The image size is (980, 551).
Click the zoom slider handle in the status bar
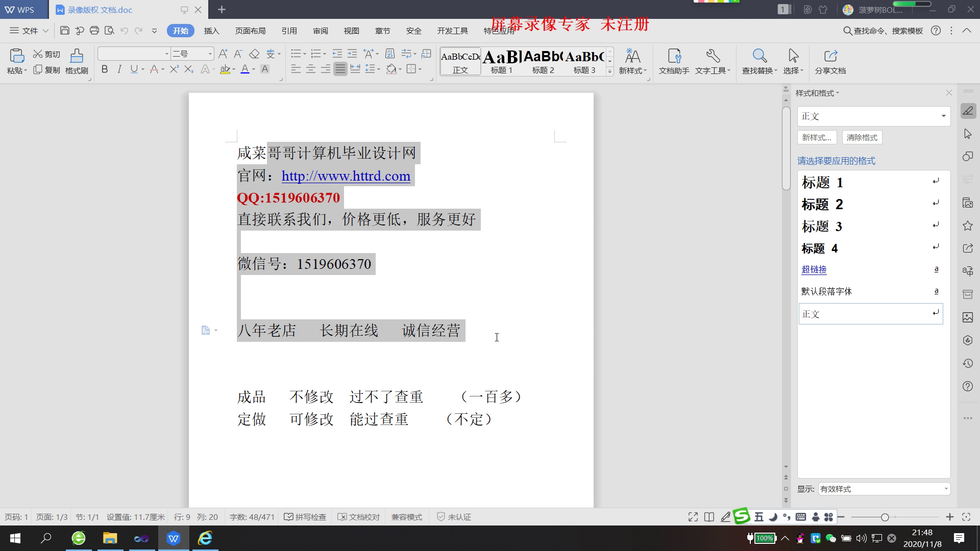pyautogui.click(x=885, y=517)
